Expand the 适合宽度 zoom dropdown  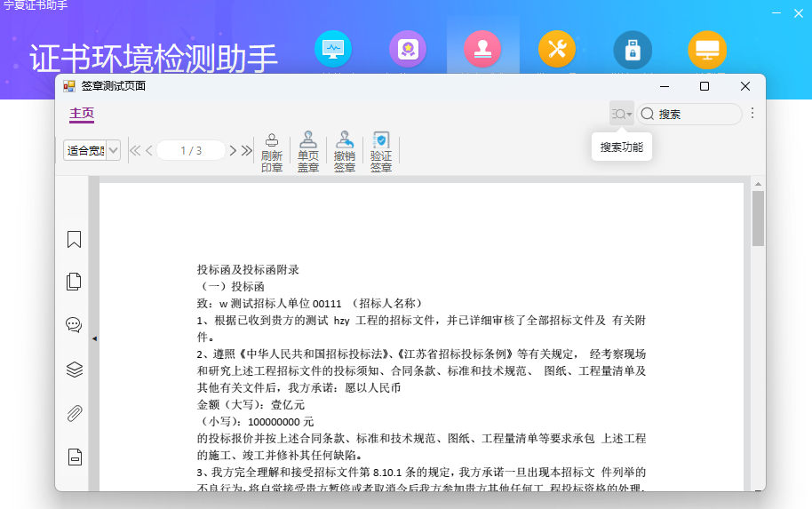pyautogui.click(x=114, y=151)
